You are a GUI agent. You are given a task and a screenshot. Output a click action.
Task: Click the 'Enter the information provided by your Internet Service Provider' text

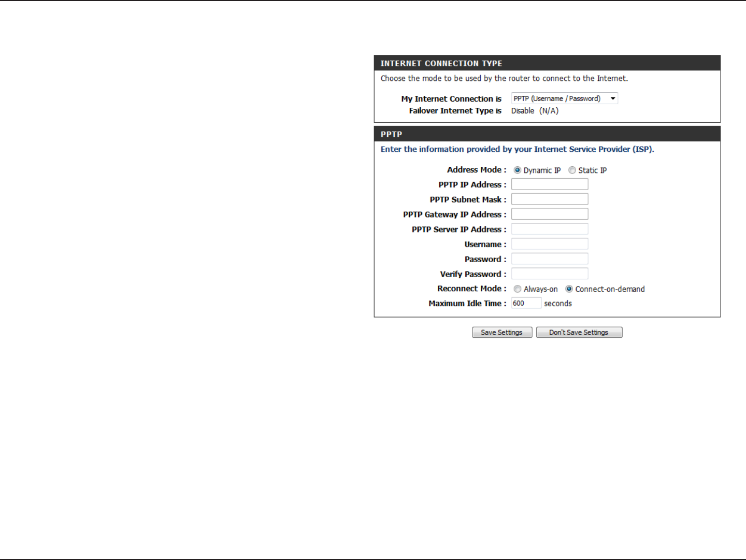tap(517, 149)
